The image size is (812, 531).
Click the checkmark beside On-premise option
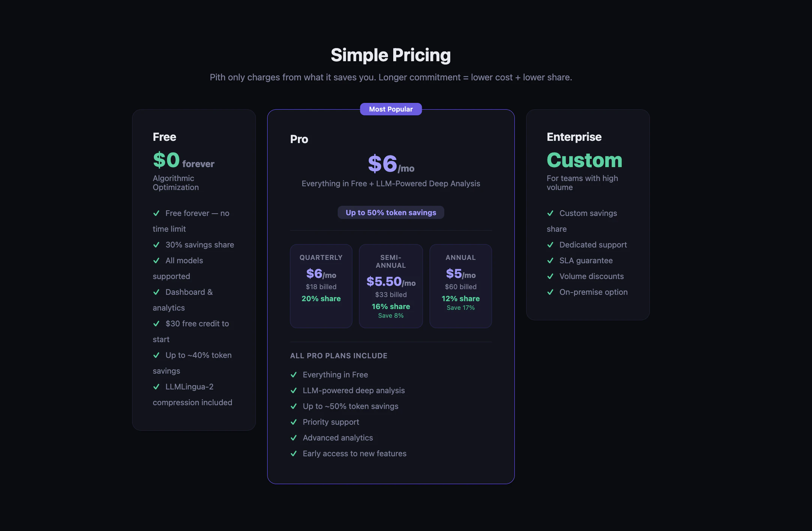[551, 292]
